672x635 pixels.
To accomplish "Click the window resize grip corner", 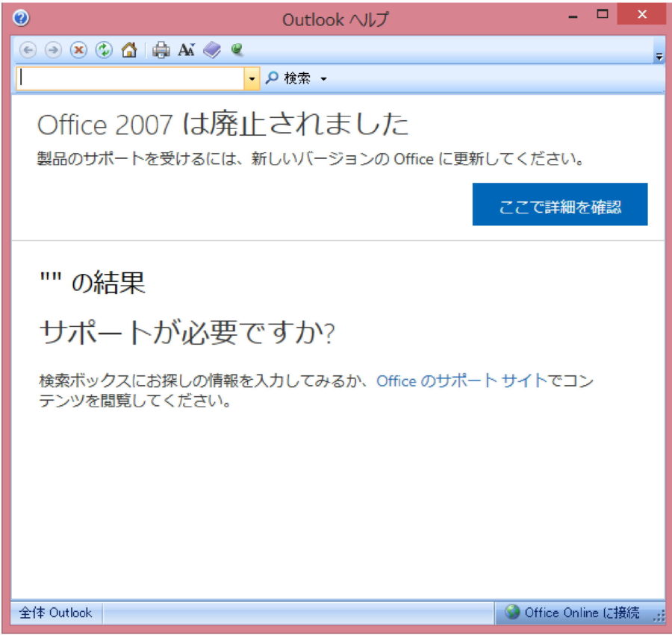I will point(659,616).
